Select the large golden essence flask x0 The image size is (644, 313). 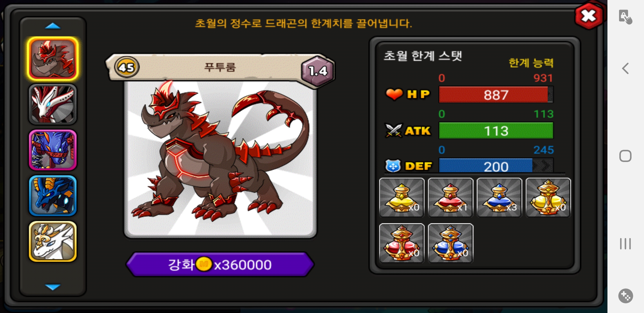(548, 197)
